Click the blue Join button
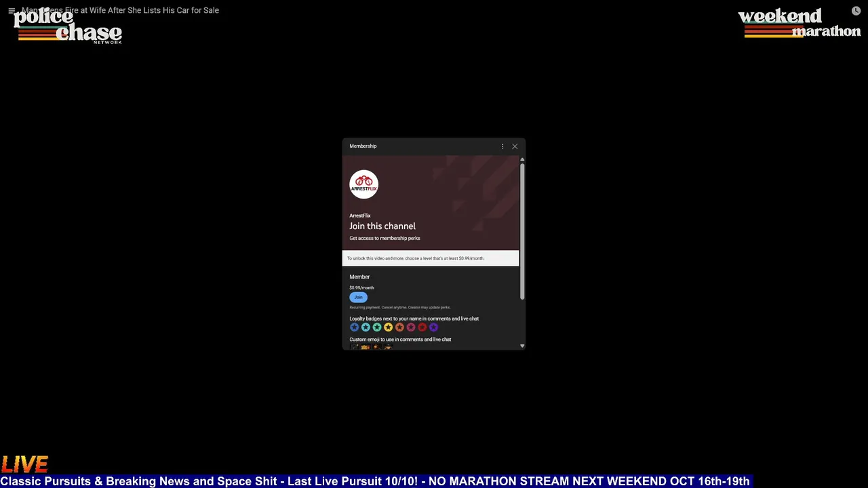 [358, 297]
